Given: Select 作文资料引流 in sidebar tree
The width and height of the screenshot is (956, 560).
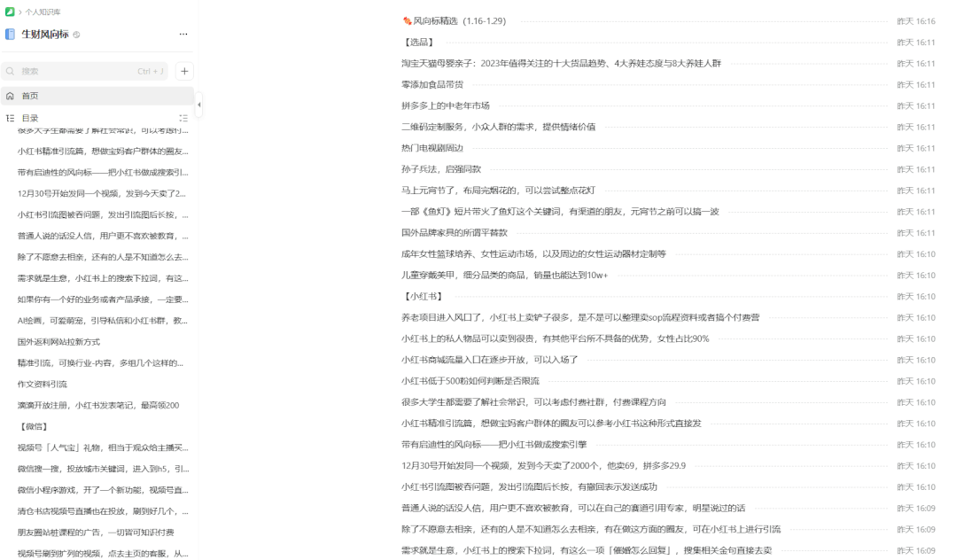Looking at the screenshot, I should (x=42, y=385).
